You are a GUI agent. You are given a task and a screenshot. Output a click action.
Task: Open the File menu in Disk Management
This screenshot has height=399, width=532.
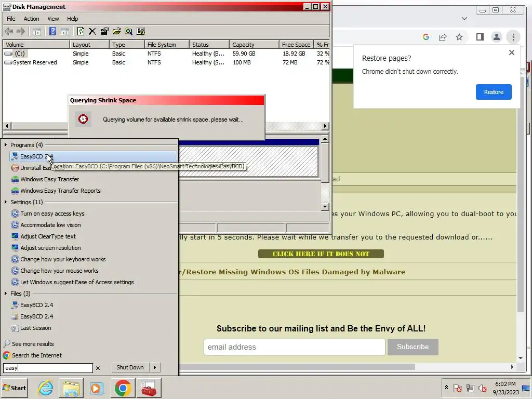[11, 19]
